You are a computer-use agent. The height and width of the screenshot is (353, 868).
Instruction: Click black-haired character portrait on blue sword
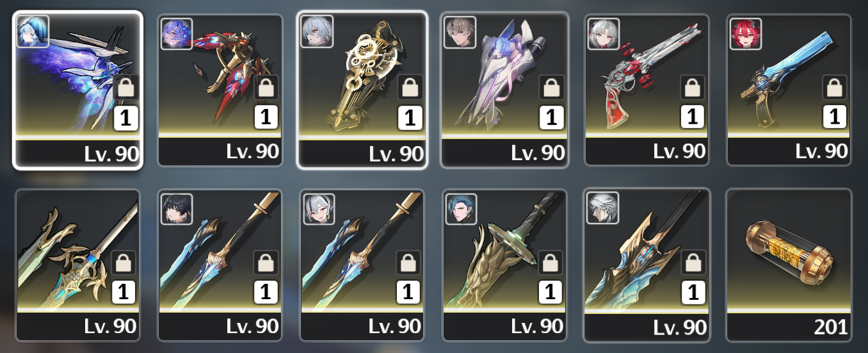click(x=176, y=208)
